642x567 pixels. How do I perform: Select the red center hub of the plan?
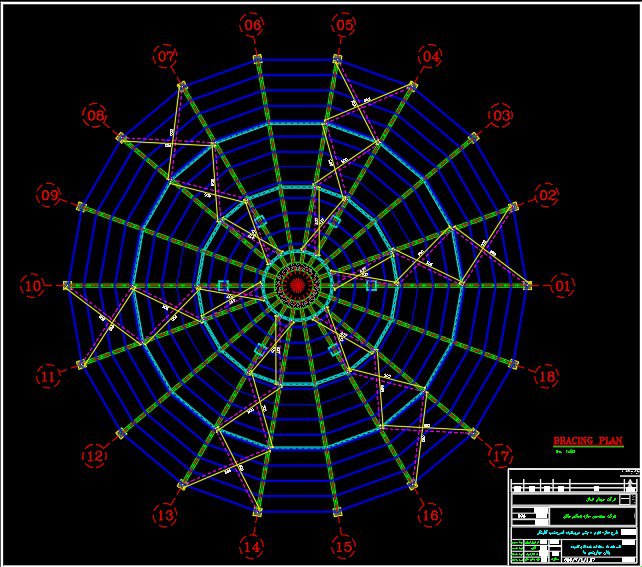[x=297, y=286]
